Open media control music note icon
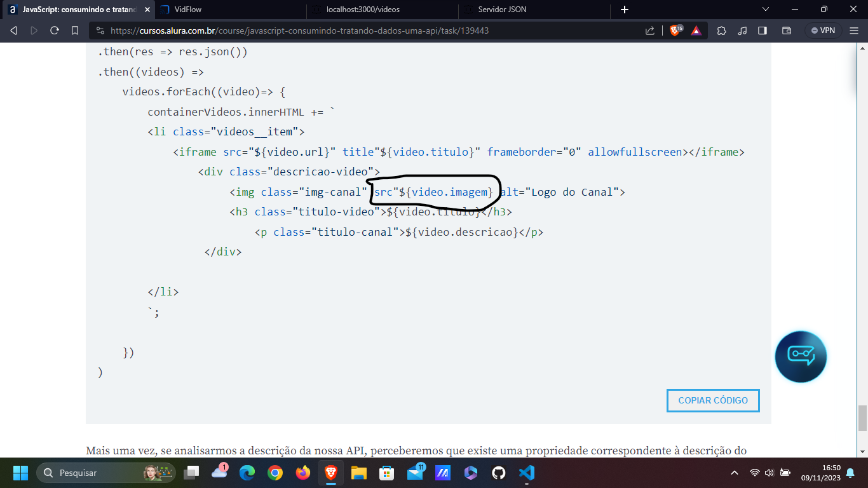This screenshot has width=868, height=488. tap(742, 30)
